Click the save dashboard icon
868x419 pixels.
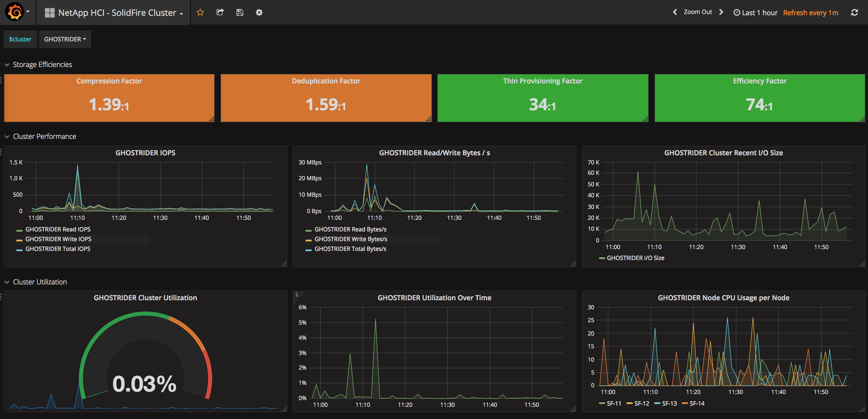[x=240, y=12]
